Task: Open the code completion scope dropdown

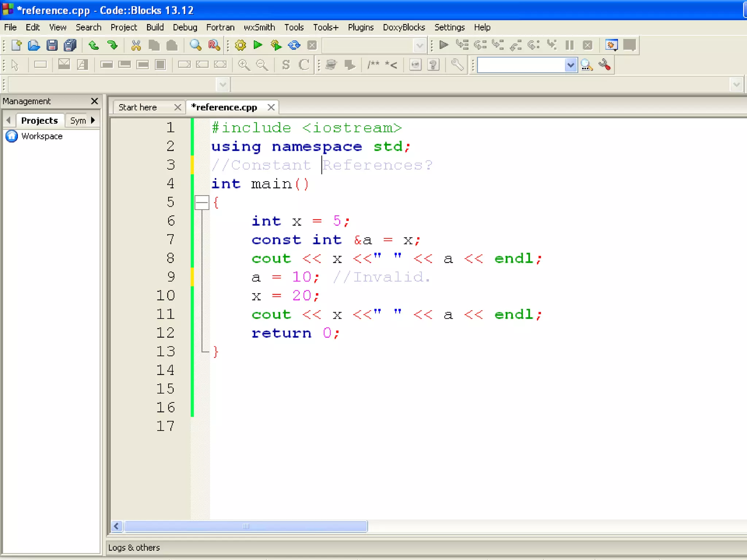Action: [222, 85]
